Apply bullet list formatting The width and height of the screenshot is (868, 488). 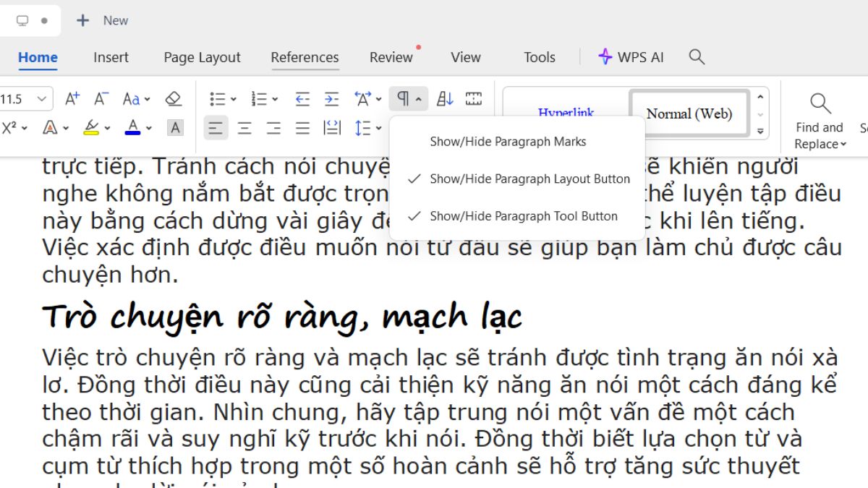pos(218,99)
